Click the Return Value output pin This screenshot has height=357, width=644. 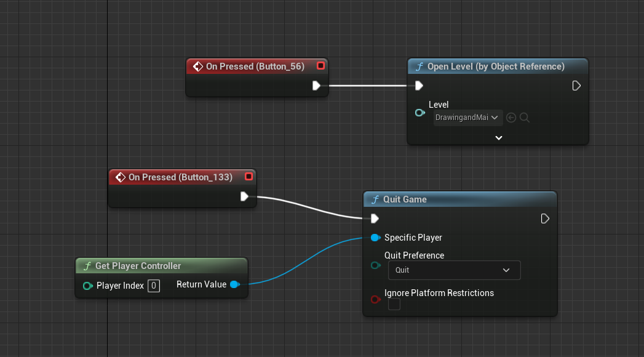pos(235,284)
